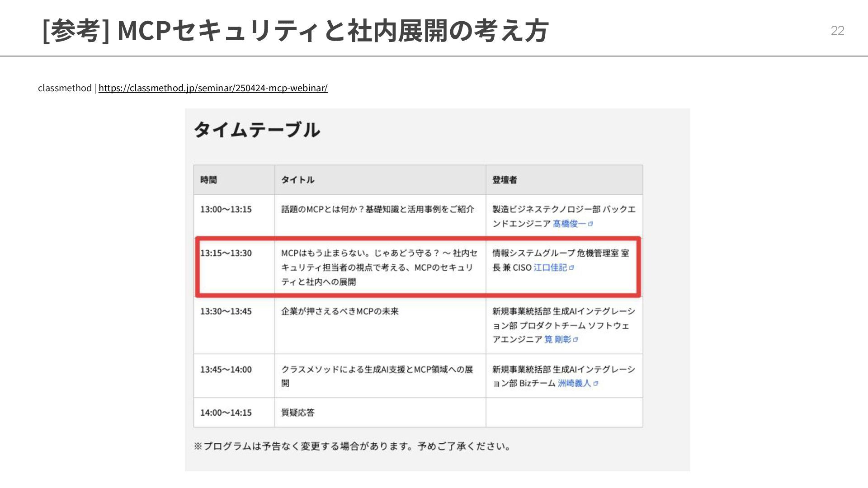Click external-link icon next to 筧 剛彰
Viewport: 868px width, 488px height.
[576, 339]
